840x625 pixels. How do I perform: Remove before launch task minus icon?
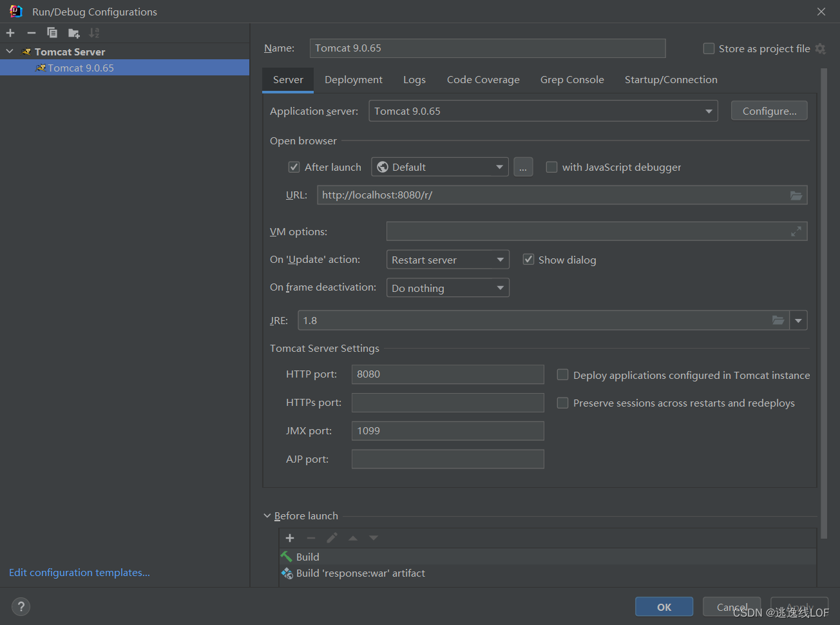[x=311, y=538]
